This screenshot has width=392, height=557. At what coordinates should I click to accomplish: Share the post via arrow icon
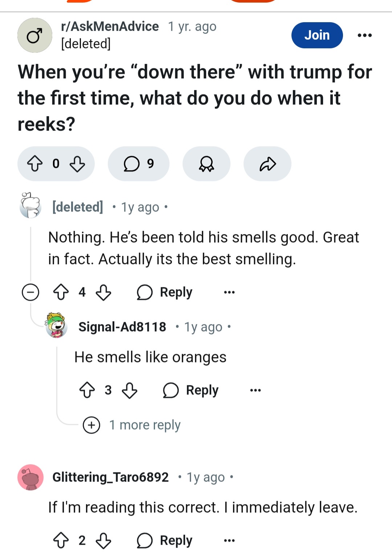[x=268, y=164]
